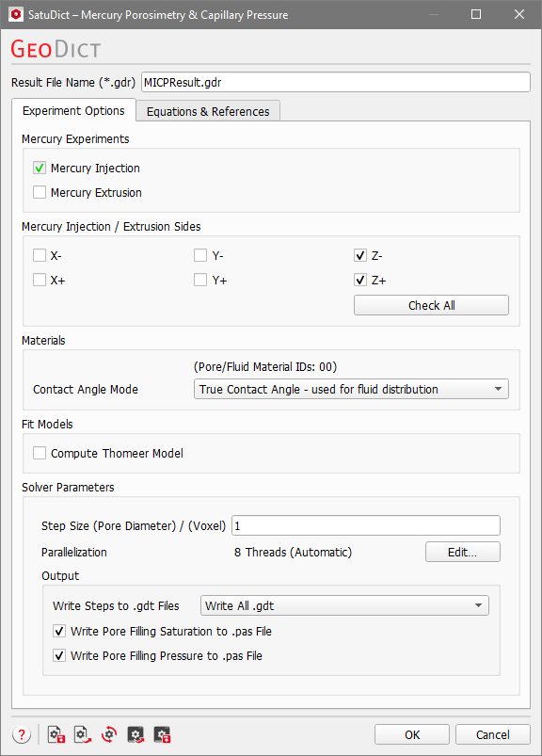Maximize the SatuDict dialog window
The height and width of the screenshot is (756, 542).
476,14
